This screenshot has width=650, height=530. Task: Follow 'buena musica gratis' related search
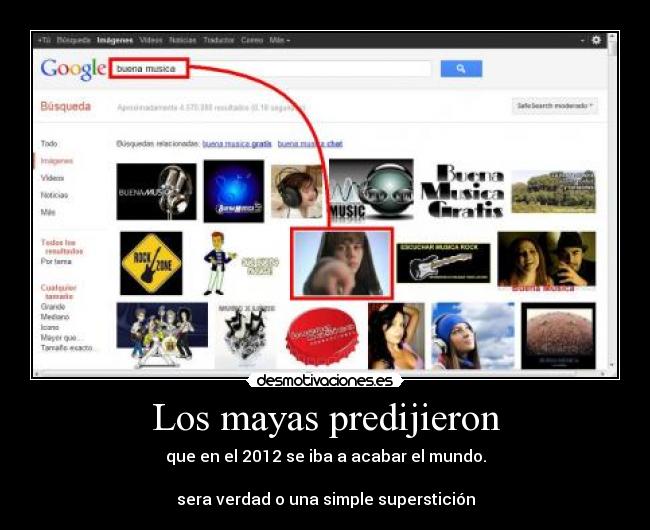click(x=237, y=144)
